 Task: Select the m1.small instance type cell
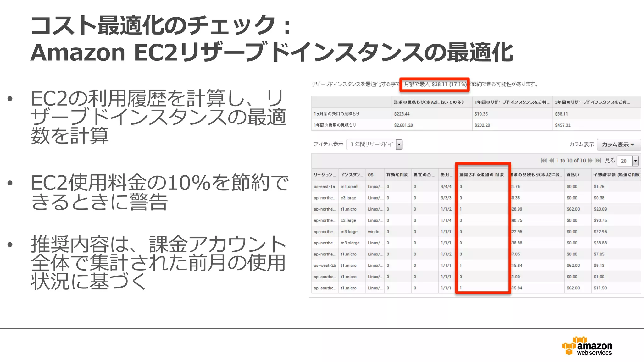coord(352,187)
